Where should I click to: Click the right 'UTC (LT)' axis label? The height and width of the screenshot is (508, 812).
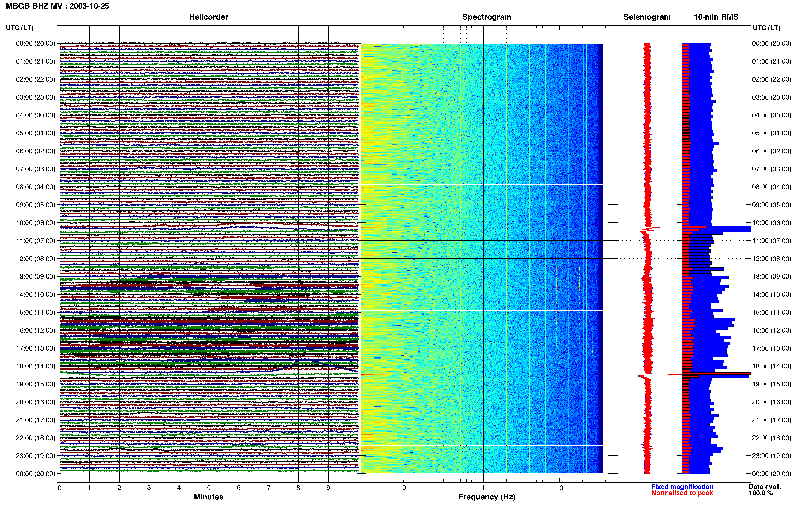766,28
